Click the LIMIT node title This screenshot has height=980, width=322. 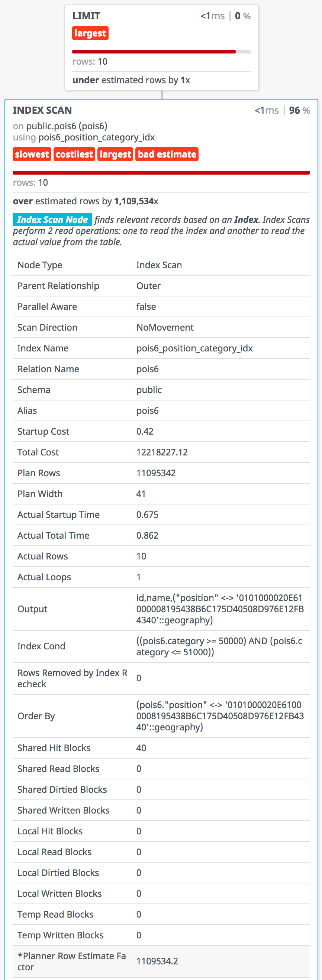click(86, 16)
